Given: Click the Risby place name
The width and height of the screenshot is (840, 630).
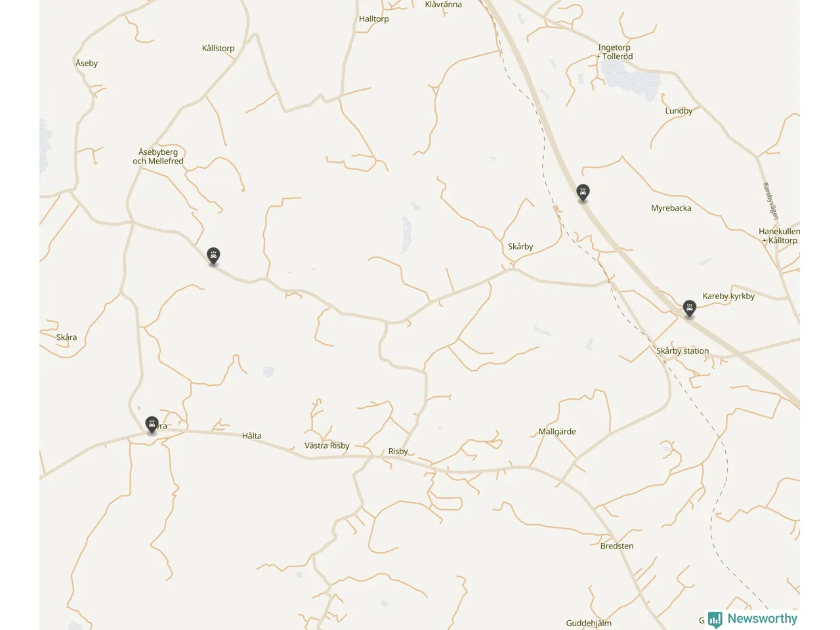Looking at the screenshot, I should point(398,451).
